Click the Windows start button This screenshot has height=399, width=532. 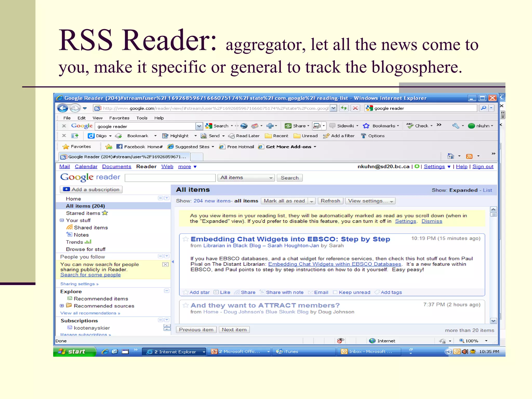[x=74, y=352]
